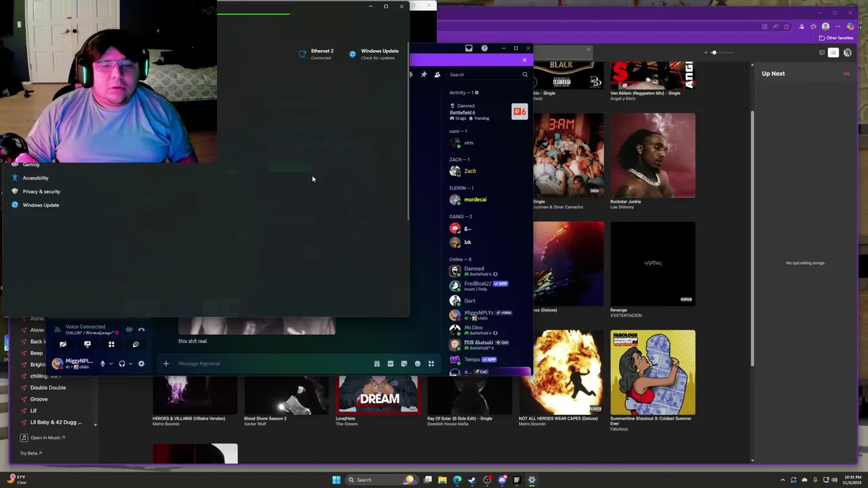Open Rockstar Junkie album cover
Screen dimensions: 868x488
point(652,155)
